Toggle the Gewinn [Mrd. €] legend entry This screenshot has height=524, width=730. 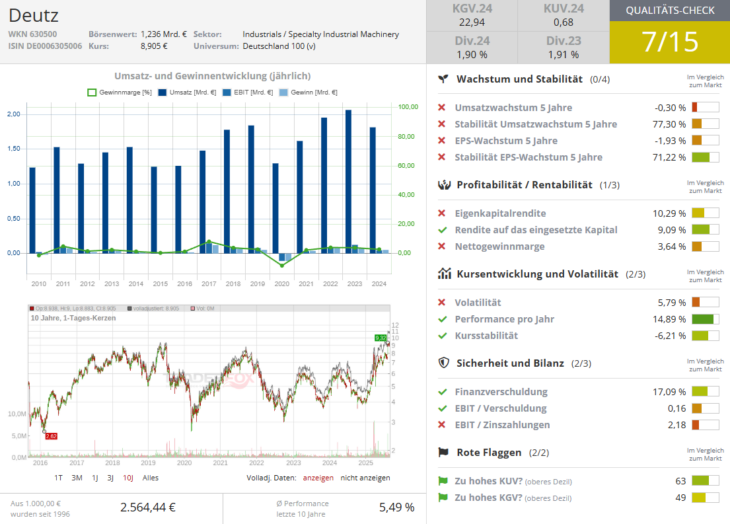pyautogui.click(x=308, y=93)
